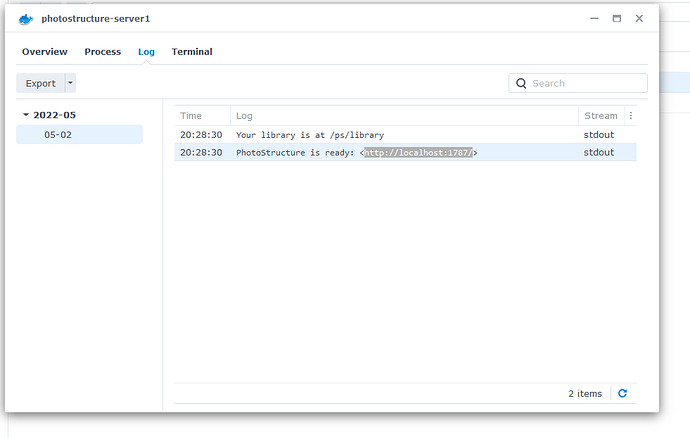Image resolution: width=690 pixels, height=438 pixels.
Task: Refresh the log list with reload icon
Action: pos(622,393)
